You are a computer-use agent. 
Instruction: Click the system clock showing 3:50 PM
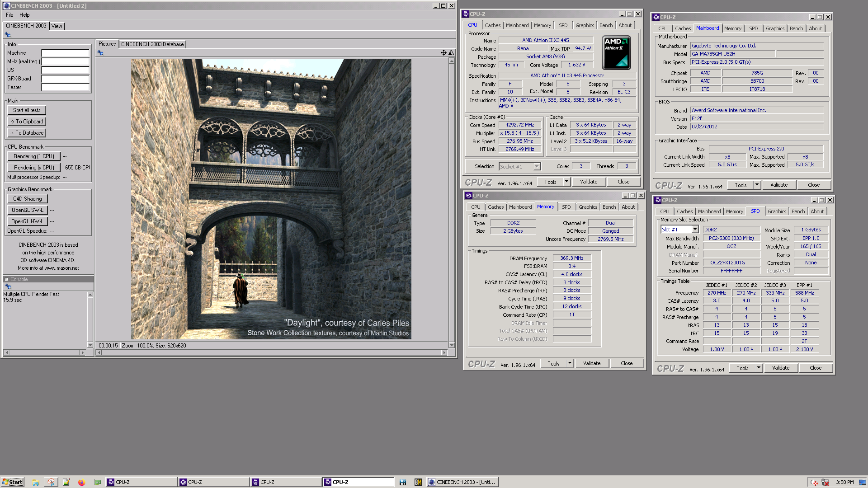coord(844,482)
